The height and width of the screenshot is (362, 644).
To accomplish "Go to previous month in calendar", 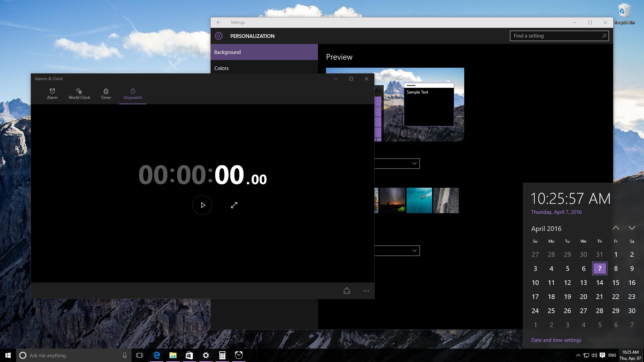I will pos(615,228).
